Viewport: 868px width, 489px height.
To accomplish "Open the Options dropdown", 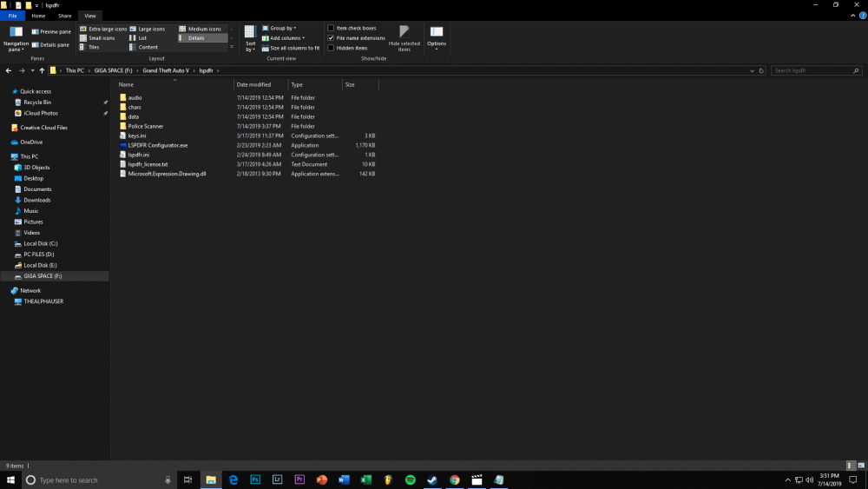I will coord(437,39).
